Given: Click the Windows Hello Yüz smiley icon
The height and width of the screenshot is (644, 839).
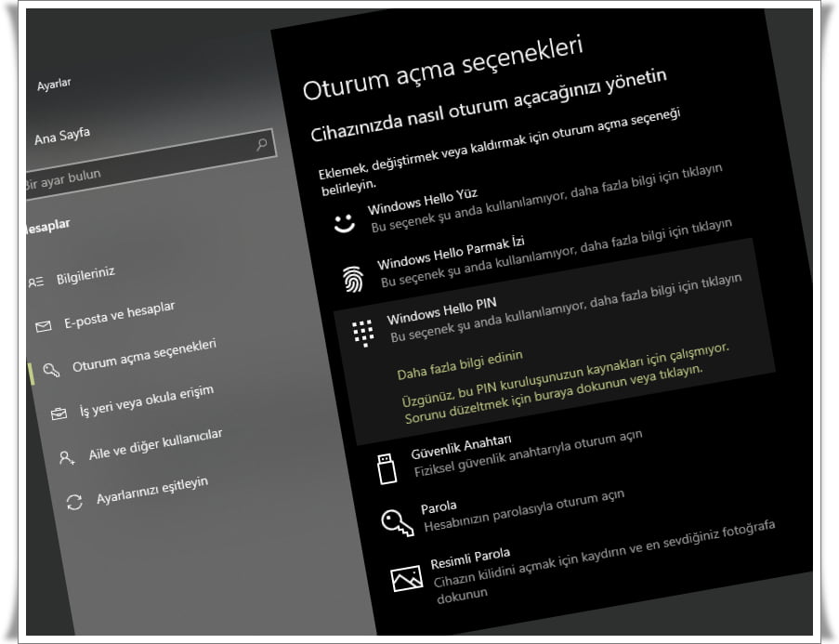Looking at the screenshot, I should [x=344, y=223].
